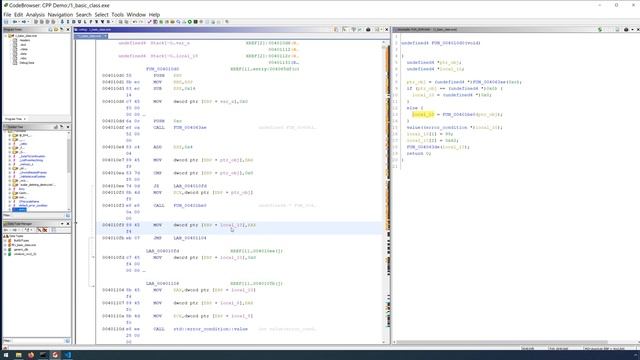The height and width of the screenshot is (360, 640).
Task: Click the save program toolbar icon
Action: click(x=6, y=22)
